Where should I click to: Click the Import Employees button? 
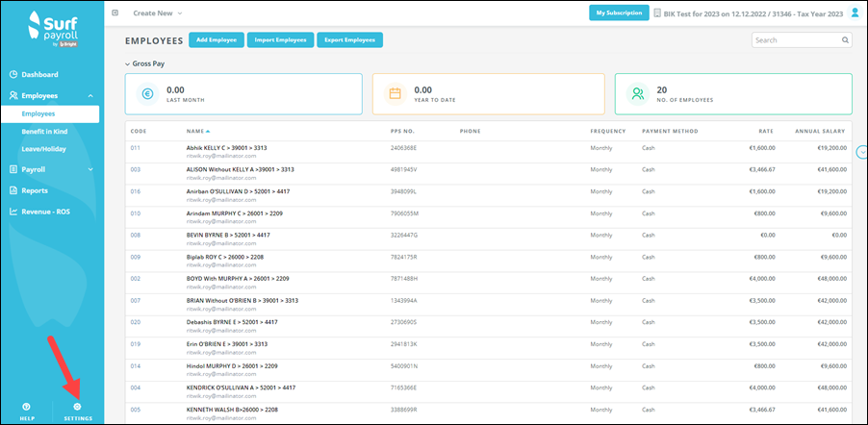tap(281, 39)
